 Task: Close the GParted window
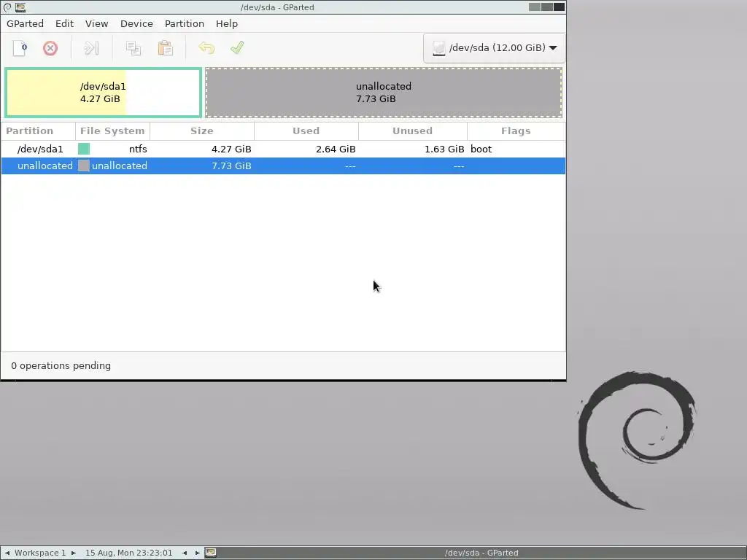pyautogui.click(x=560, y=7)
